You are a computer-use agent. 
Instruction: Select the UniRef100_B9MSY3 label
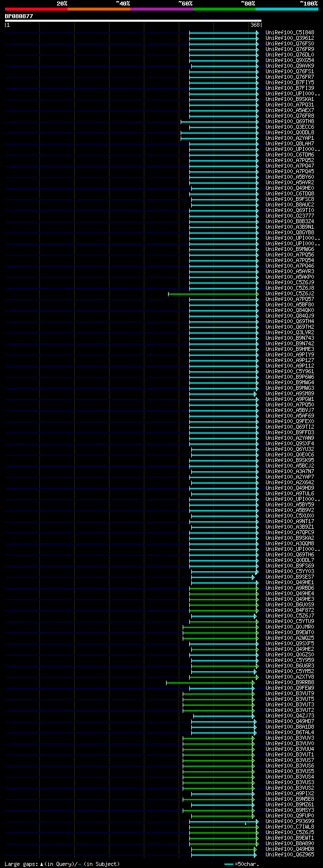290,810
